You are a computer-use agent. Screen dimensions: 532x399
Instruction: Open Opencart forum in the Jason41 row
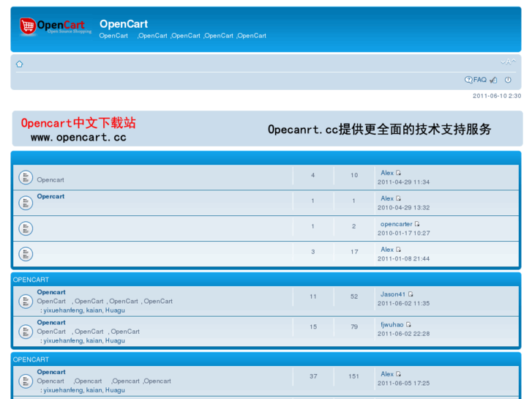51,292
